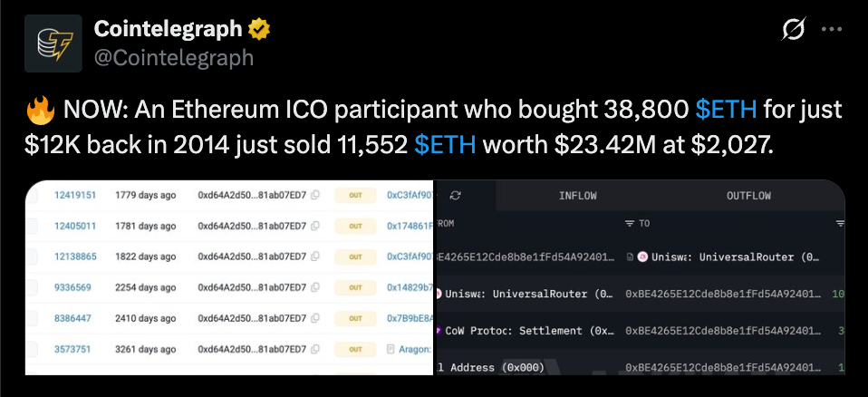Click the refresh icon beside INFLOW tab
Viewport: 868px width, 397px height.
(456, 195)
